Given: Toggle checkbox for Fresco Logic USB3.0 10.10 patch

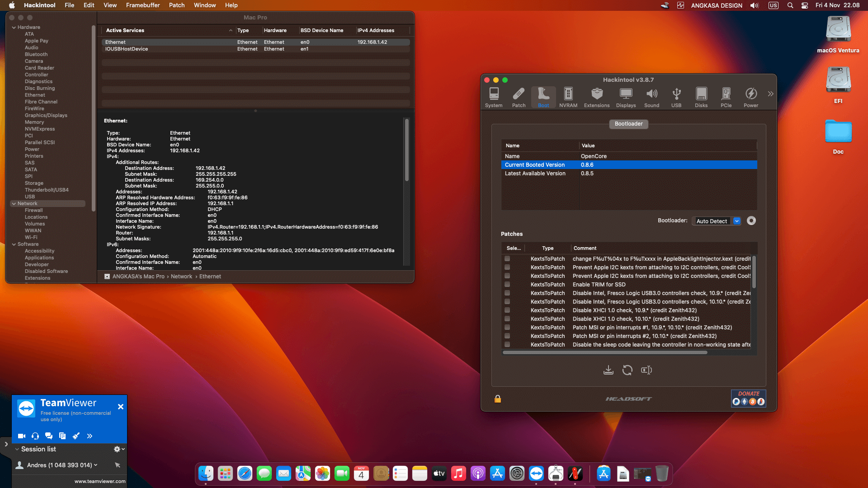Looking at the screenshot, I should click(x=507, y=301).
